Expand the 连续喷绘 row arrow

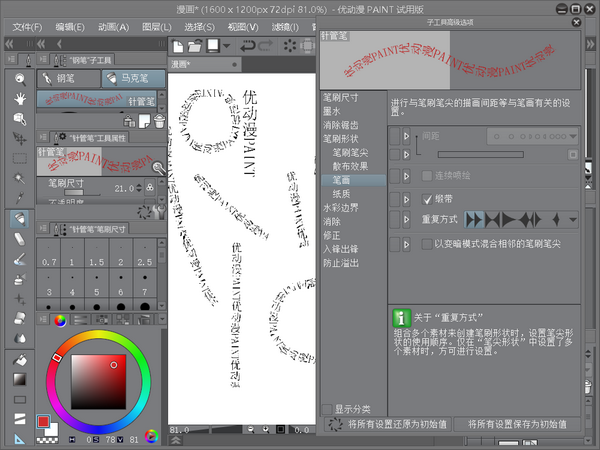coord(406,176)
